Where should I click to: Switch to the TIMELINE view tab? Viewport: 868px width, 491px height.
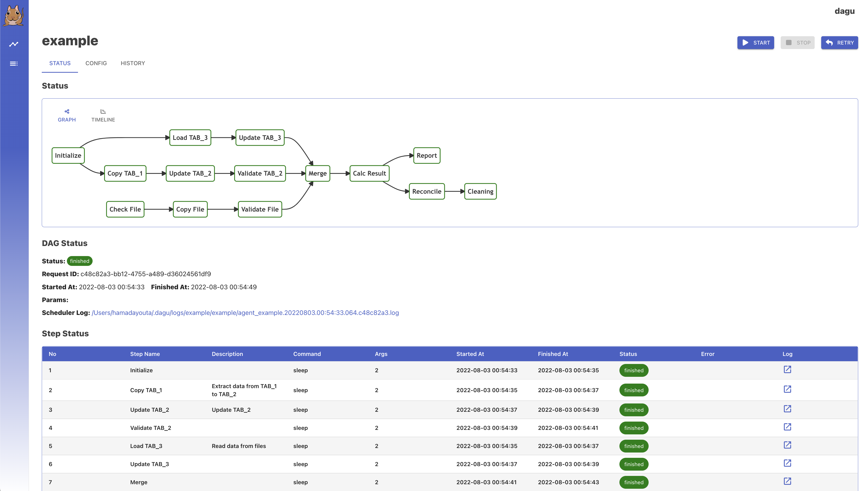[x=103, y=115]
